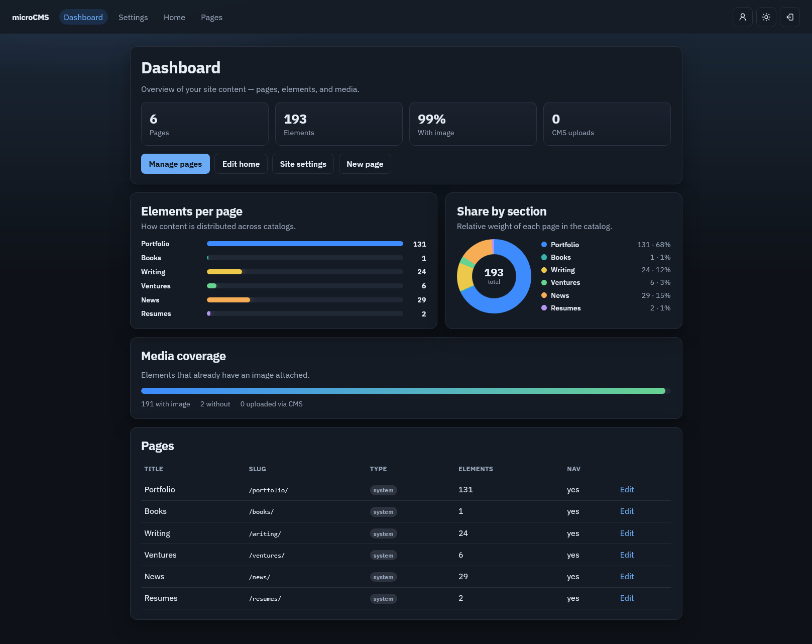Open the Dashboard nav tab
Image resolution: width=812 pixels, height=644 pixels.
[83, 17]
